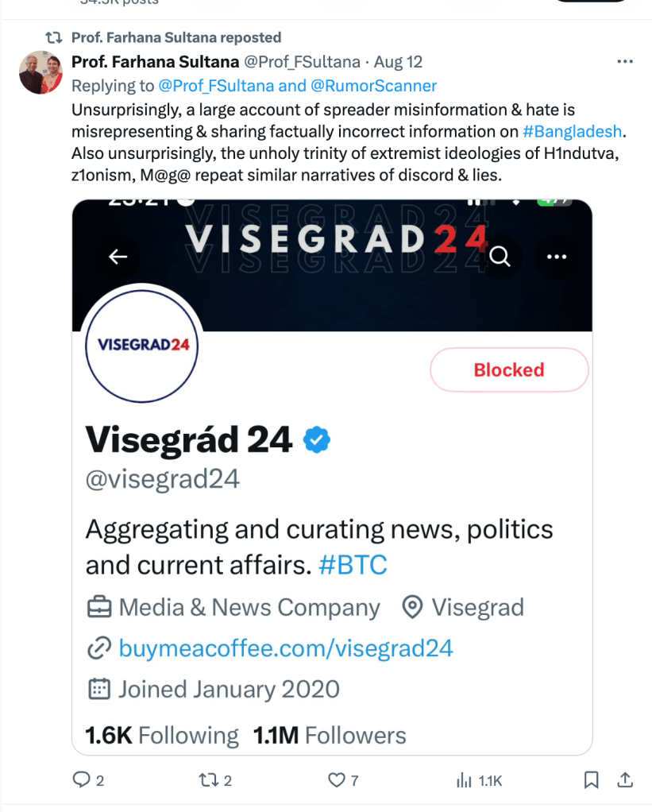Like the tweet with the heart icon
The width and height of the screenshot is (652, 812).
tap(338, 780)
